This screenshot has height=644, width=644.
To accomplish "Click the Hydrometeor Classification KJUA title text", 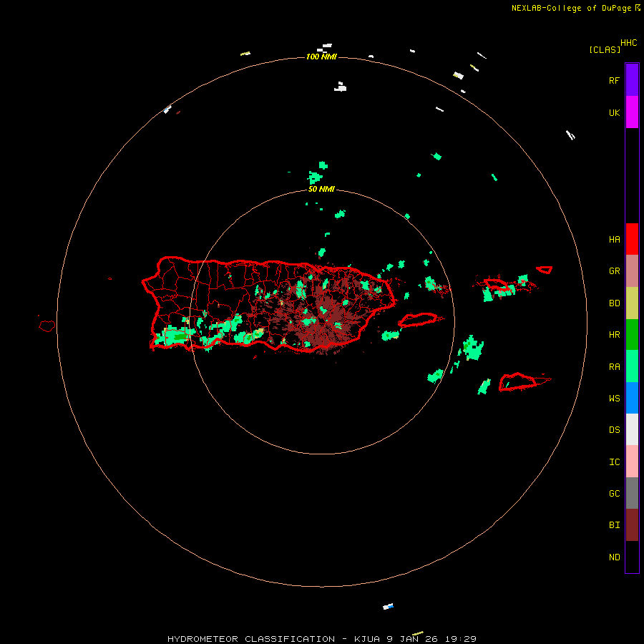I will point(321,639).
